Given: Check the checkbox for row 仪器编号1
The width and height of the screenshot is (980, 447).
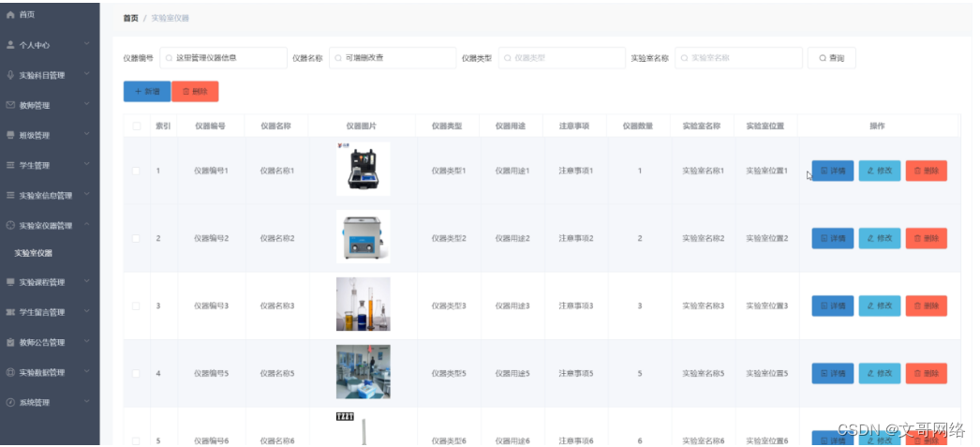Looking at the screenshot, I should [x=136, y=171].
